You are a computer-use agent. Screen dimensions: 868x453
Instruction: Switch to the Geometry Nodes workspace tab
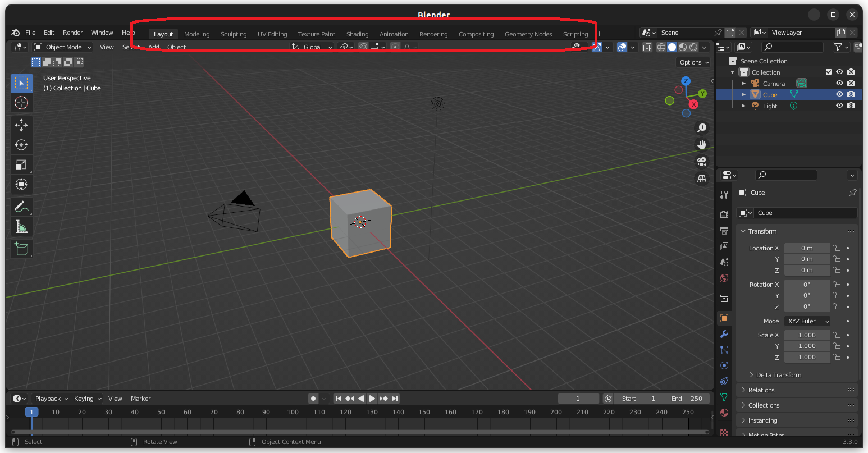528,34
